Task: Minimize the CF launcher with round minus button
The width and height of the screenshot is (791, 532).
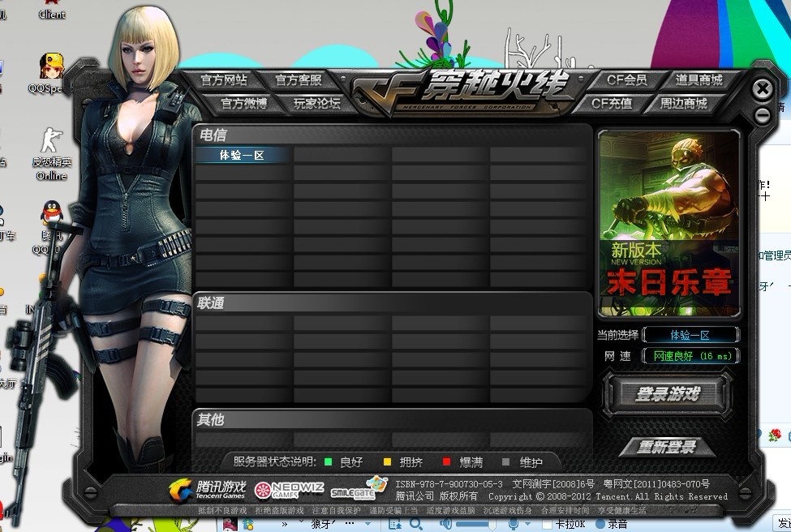Action: point(763,116)
